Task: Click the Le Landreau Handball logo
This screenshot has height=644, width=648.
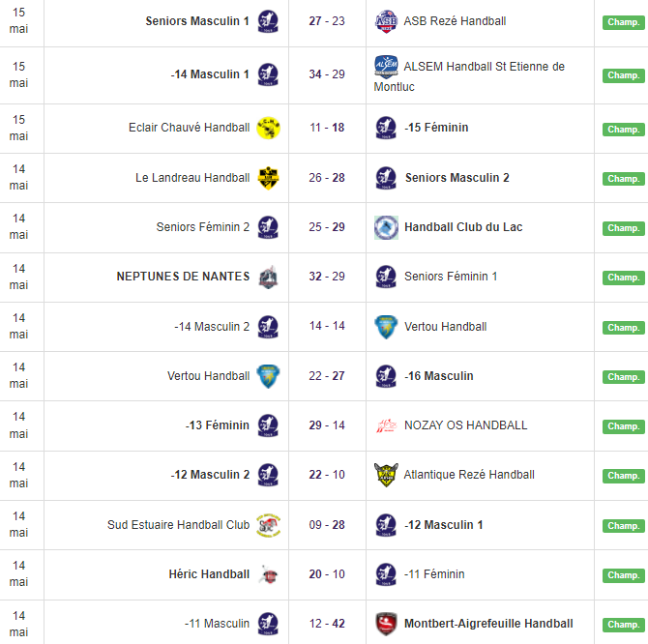Action: pos(268,178)
